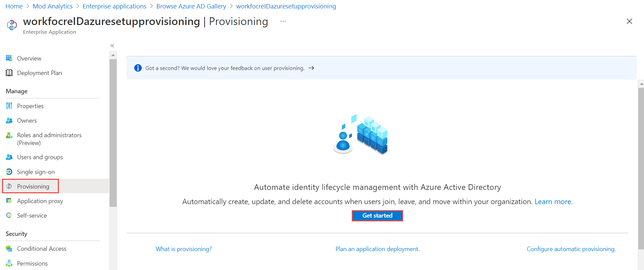Click the Provisioning sidebar icon
644x270 pixels.
pos(9,186)
